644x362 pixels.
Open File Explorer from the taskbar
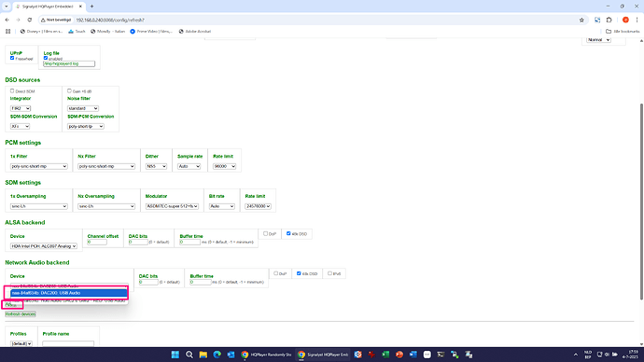pos(203,355)
